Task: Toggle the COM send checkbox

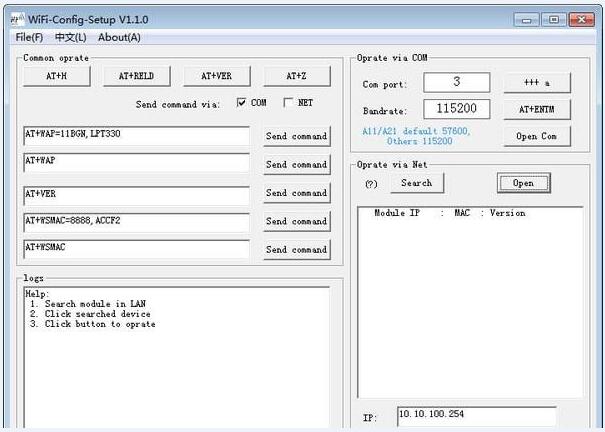Action: [x=242, y=103]
